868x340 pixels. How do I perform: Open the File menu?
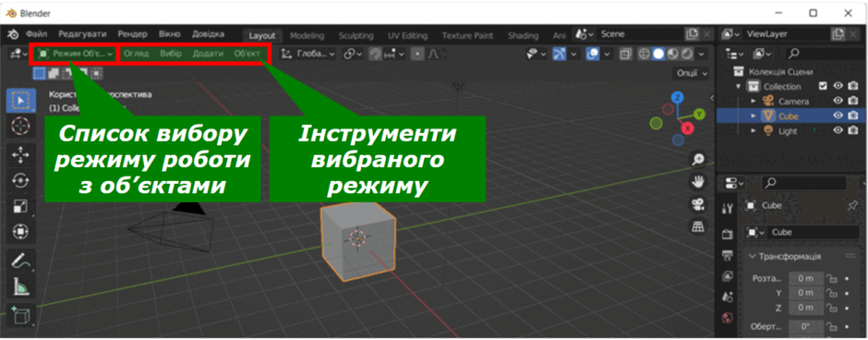pyautogui.click(x=37, y=34)
